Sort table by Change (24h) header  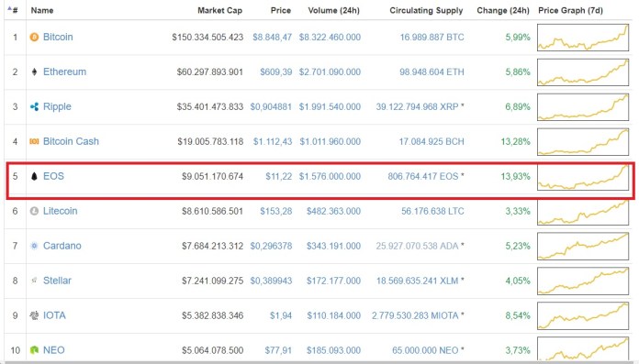pyautogui.click(x=503, y=11)
